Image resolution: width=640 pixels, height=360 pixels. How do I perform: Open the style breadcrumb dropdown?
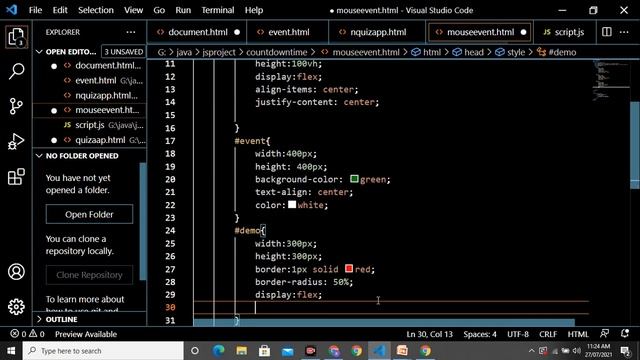(510, 52)
